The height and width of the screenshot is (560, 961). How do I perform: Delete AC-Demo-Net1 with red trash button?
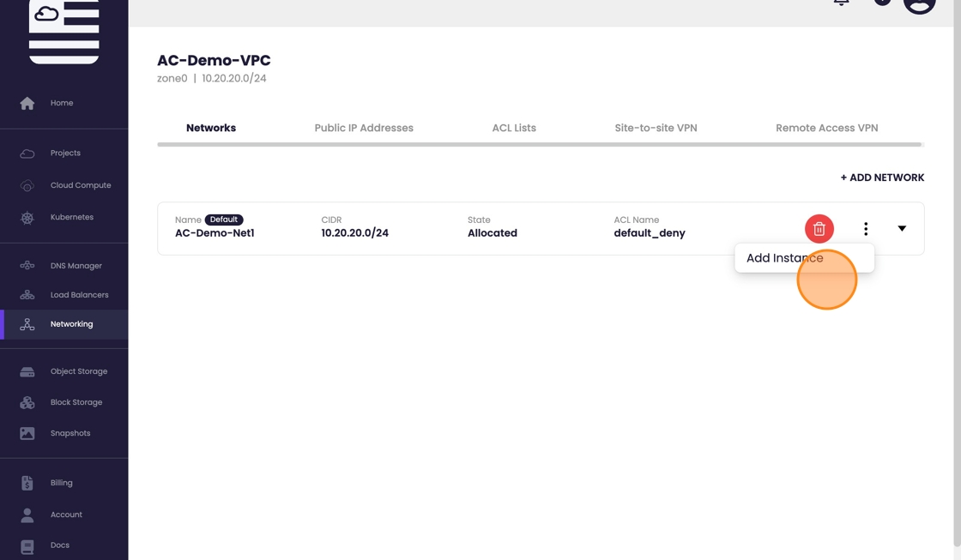click(819, 229)
